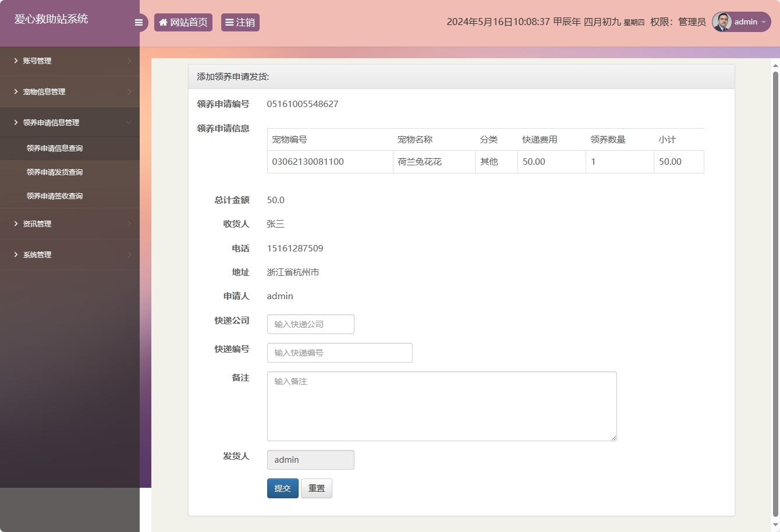Click the admin avatar picture
The height and width of the screenshot is (532, 780).
point(721,22)
